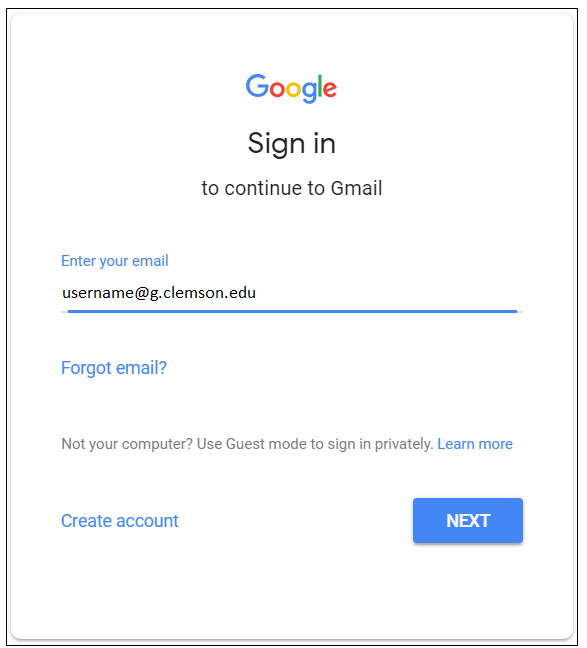The width and height of the screenshot is (587, 648).
Task: Click the first red o in Google logo
Action: pos(277,89)
